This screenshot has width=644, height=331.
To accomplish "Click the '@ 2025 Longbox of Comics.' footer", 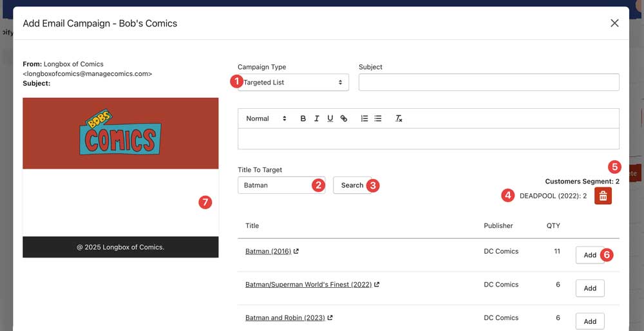I will pyautogui.click(x=120, y=247).
